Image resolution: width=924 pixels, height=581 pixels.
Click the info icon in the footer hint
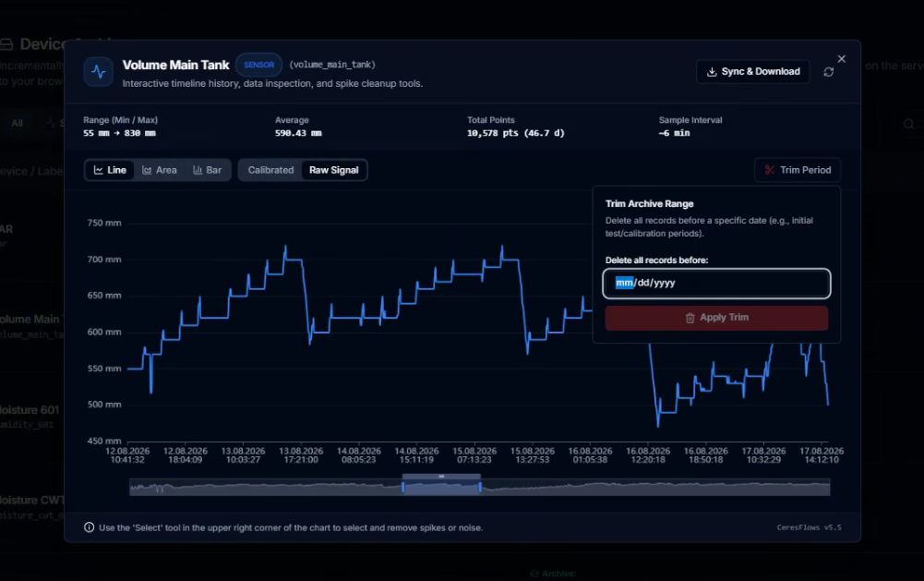pyautogui.click(x=89, y=527)
